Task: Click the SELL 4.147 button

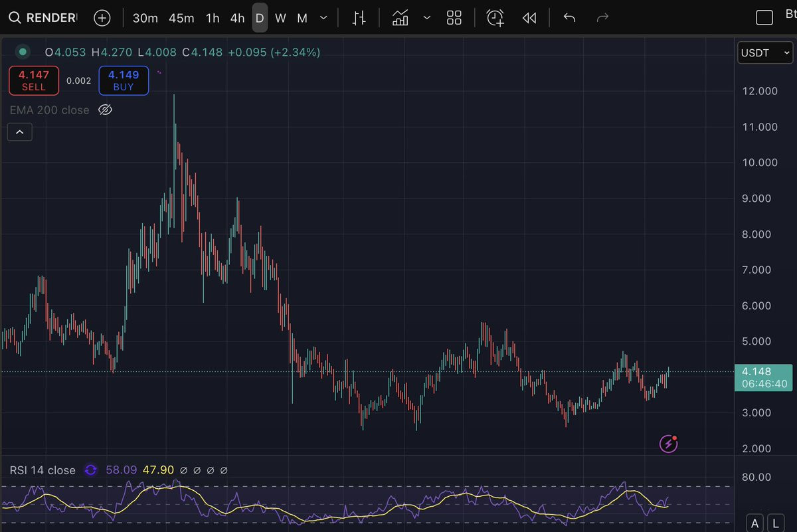Action: [x=34, y=80]
